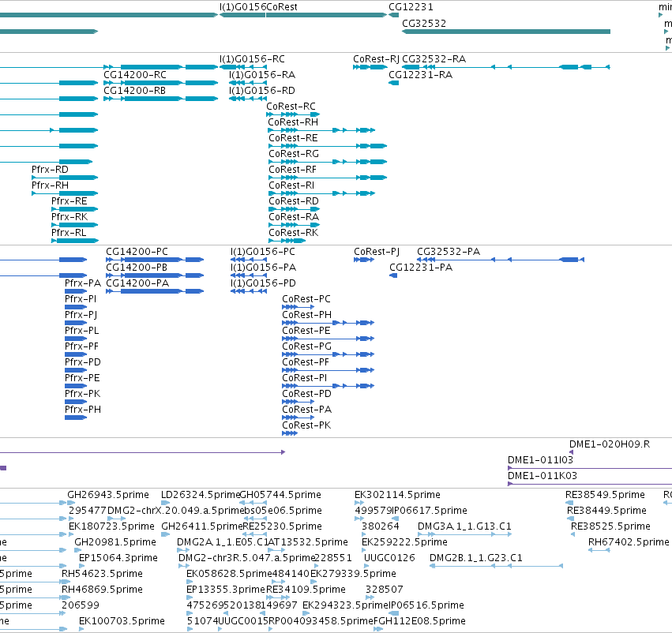Select the CoRest-PG protein label

coord(307,346)
